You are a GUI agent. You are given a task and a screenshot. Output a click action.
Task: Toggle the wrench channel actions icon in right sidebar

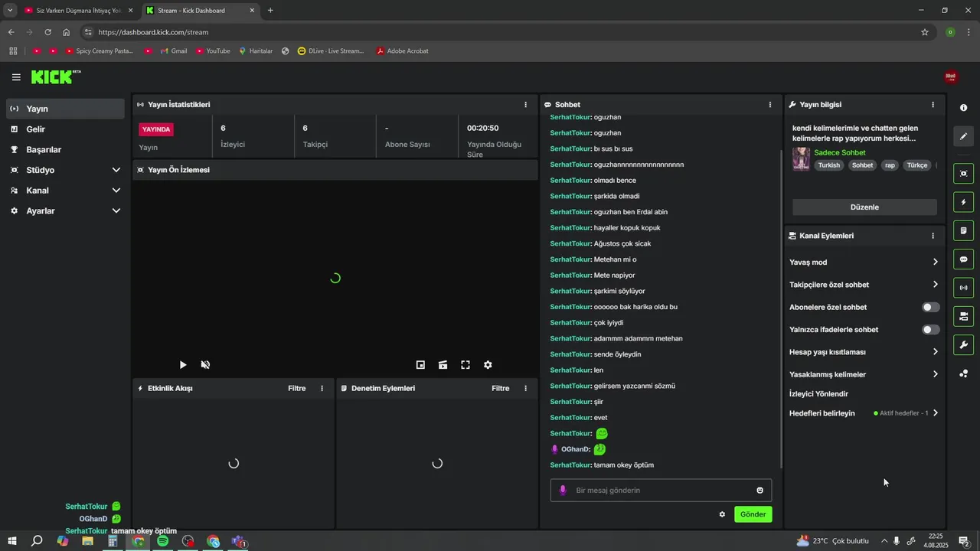(963, 344)
